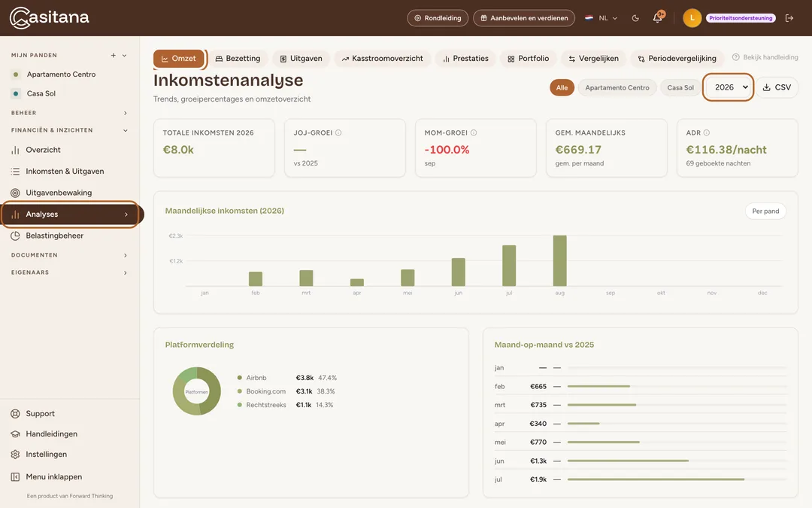This screenshot has width=812, height=508.
Task: Open Belastingbeheer page
Action: pyautogui.click(x=54, y=236)
